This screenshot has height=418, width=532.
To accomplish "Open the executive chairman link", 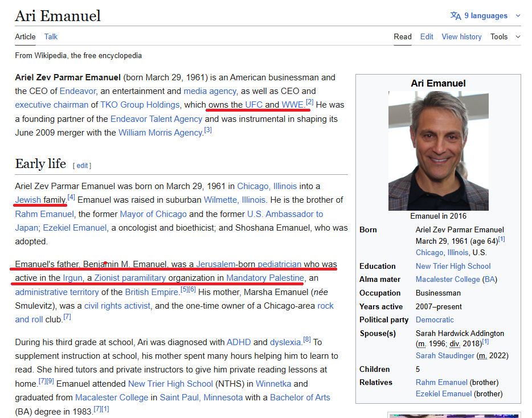I will pyautogui.click(x=52, y=105).
